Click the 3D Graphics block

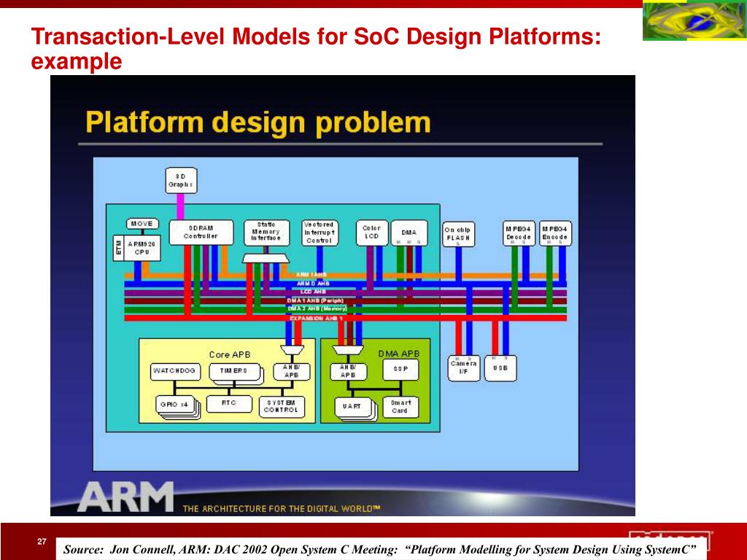(181, 181)
